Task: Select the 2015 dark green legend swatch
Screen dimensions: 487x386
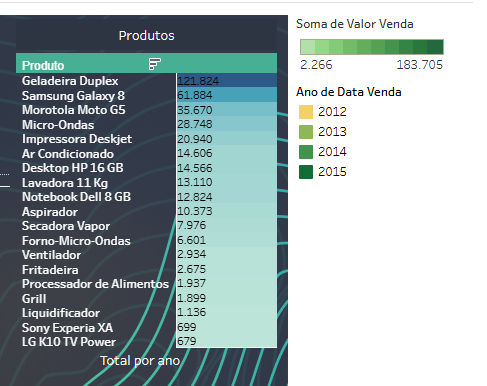Action: 306,172
